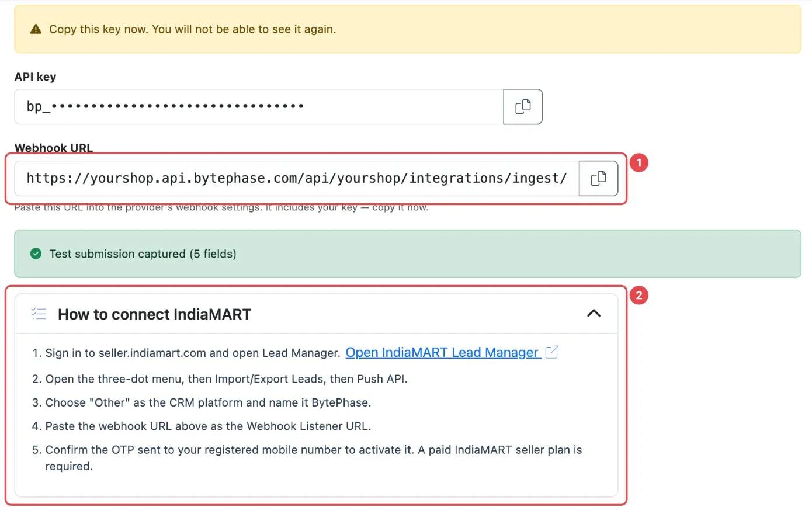Click the warning triangle icon in yellow banner
812x507 pixels.
[36, 29]
